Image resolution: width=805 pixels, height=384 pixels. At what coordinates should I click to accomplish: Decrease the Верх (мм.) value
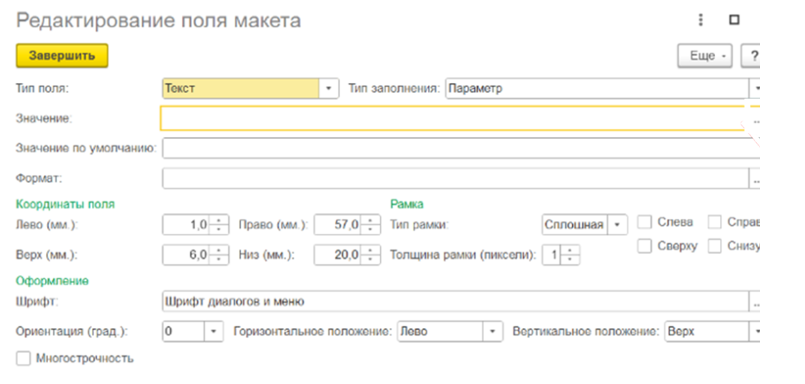pos(219,260)
